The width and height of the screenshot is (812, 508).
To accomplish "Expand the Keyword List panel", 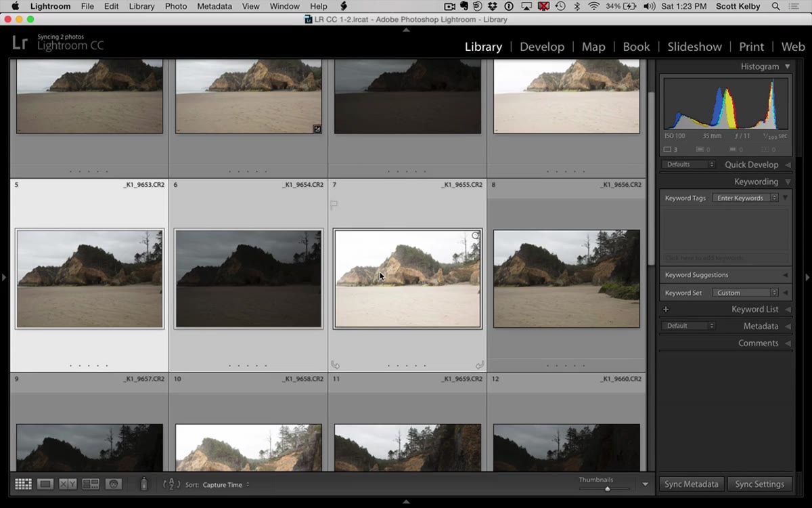I will (787, 310).
